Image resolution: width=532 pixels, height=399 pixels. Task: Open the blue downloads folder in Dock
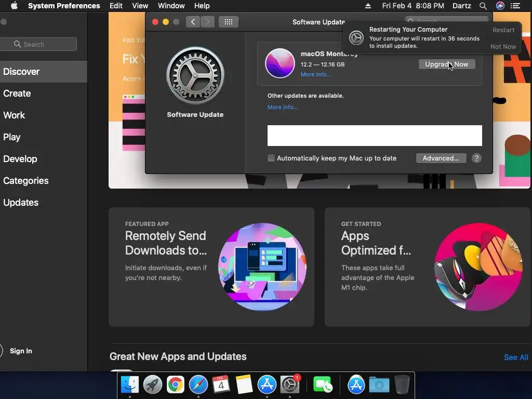379,385
